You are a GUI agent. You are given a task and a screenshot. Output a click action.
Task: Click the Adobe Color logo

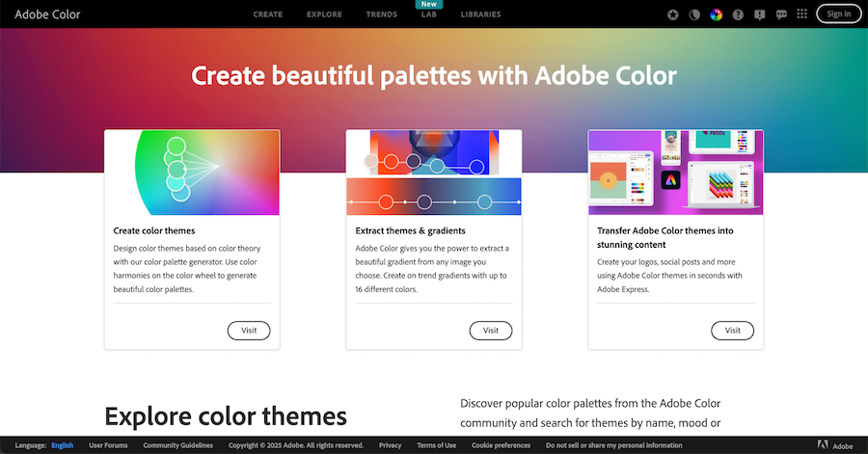point(47,14)
